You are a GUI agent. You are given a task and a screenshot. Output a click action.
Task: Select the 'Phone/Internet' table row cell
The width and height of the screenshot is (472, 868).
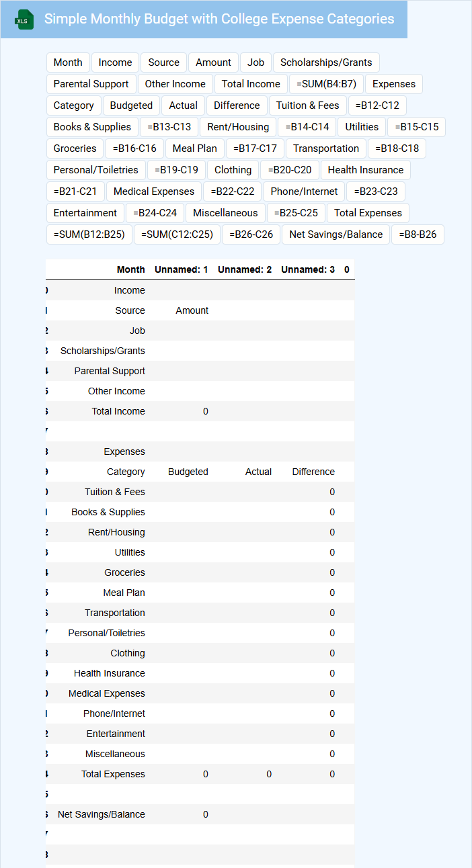pyautogui.click(x=114, y=713)
